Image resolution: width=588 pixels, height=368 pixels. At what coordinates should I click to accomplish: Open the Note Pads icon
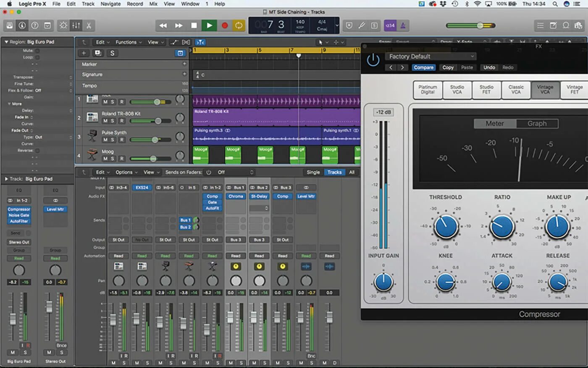[553, 26]
